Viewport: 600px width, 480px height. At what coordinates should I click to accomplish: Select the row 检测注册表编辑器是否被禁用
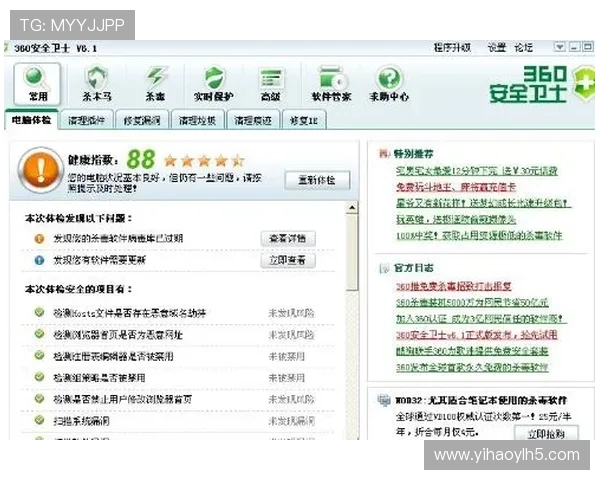[x=178, y=356]
